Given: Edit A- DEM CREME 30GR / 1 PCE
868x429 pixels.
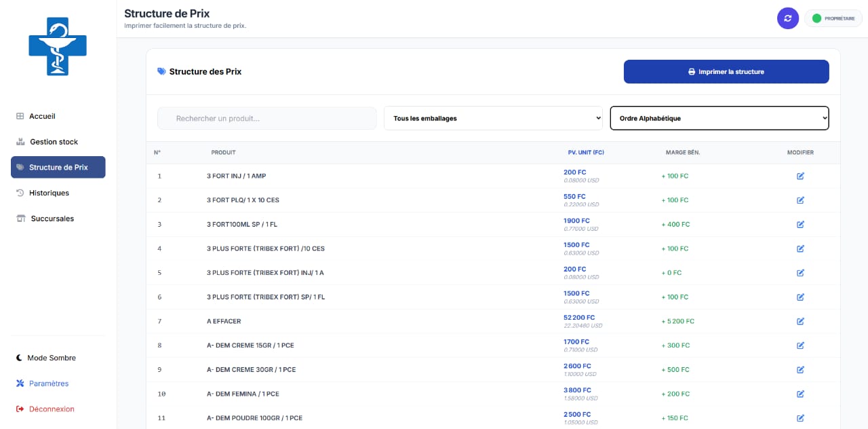Looking at the screenshot, I should pos(800,370).
